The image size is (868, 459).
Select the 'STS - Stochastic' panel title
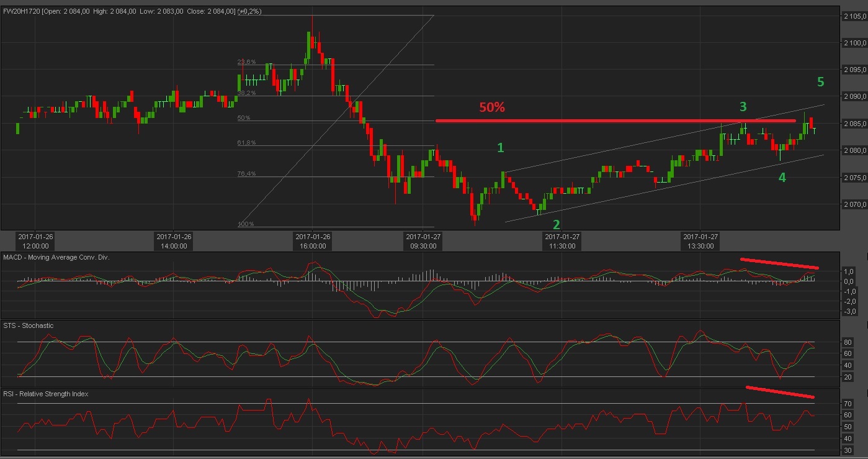point(29,325)
